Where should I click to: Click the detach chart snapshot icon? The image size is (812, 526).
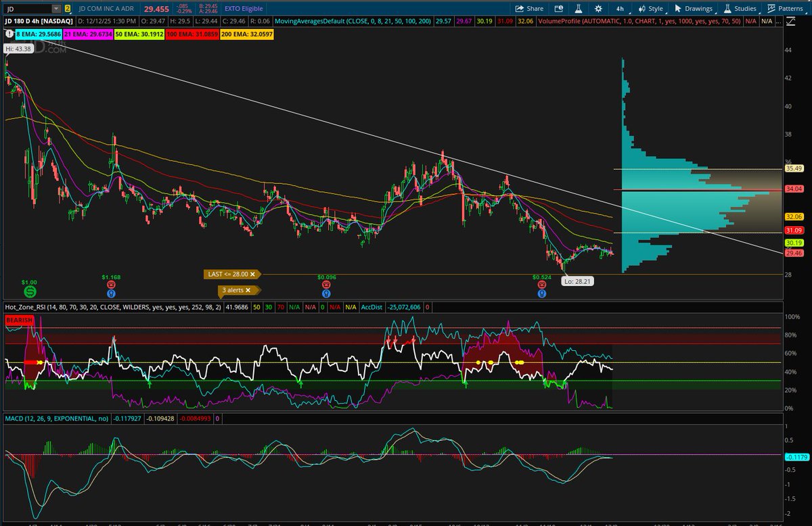click(x=560, y=9)
